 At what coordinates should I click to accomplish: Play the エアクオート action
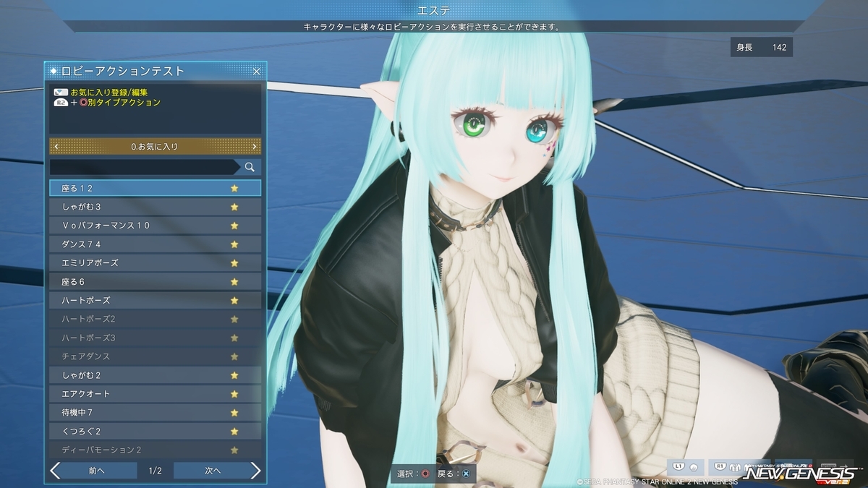pyautogui.click(x=155, y=394)
